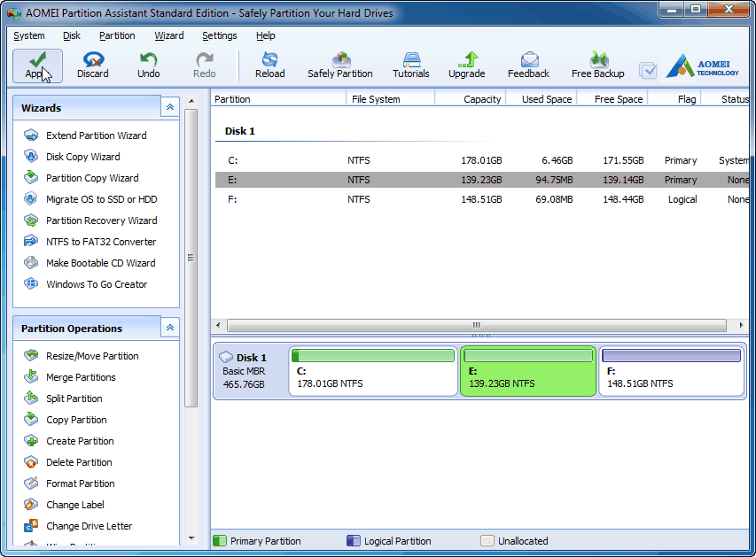This screenshot has height=557, width=756.
Task: Select the F: 148.51GB block in disk map
Action: [672, 371]
